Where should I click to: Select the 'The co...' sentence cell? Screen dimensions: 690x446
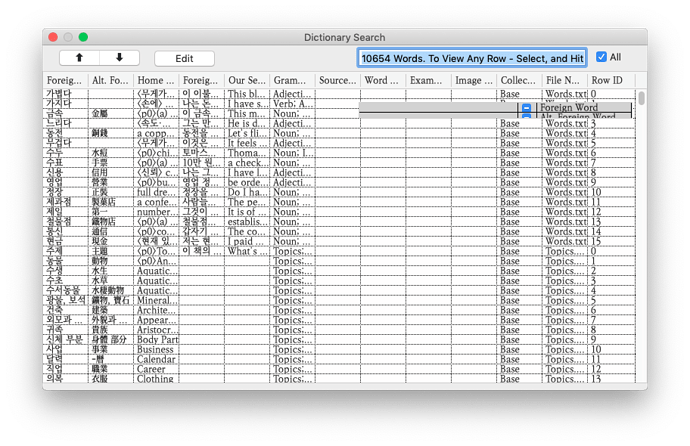[247, 231]
